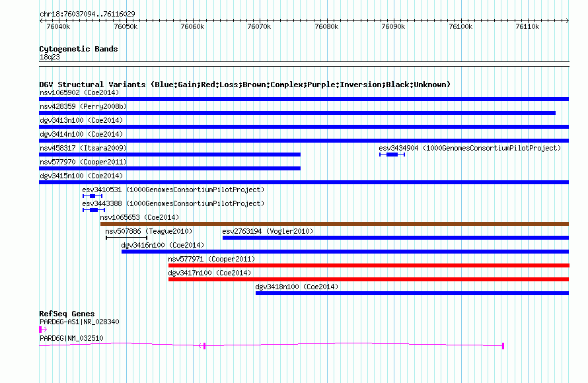
Task: Select the PARD6G|NM_032510 gene label
Action: [71, 338]
